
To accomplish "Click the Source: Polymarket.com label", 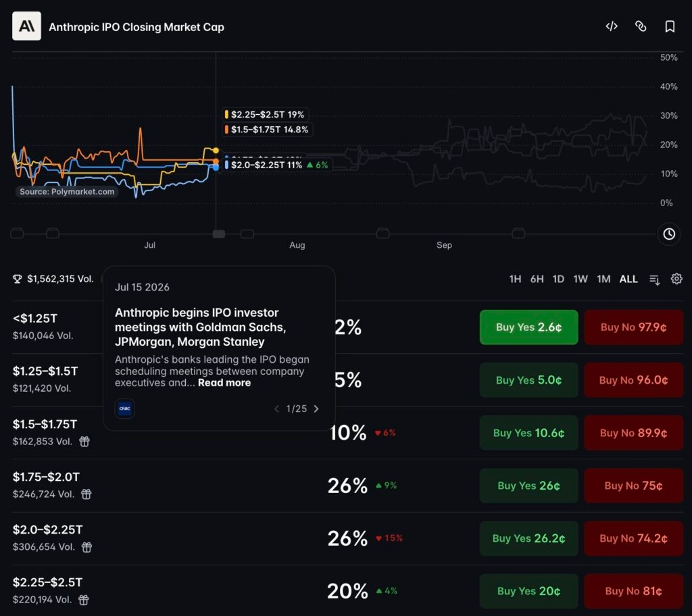I will 67,192.
